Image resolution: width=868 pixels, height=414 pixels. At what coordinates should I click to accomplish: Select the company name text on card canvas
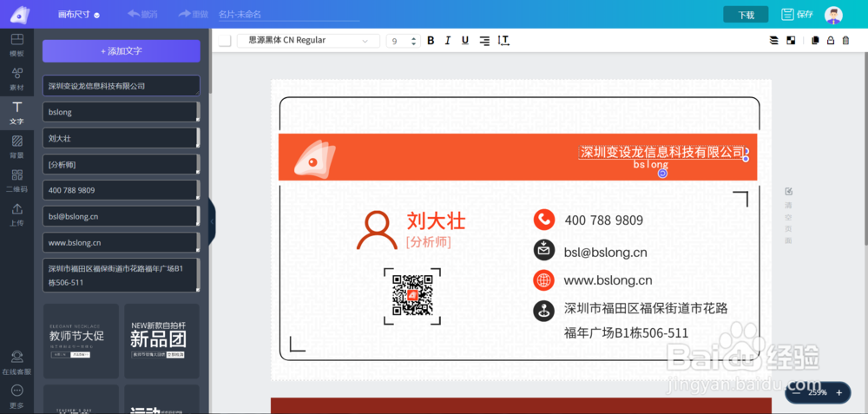point(662,152)
